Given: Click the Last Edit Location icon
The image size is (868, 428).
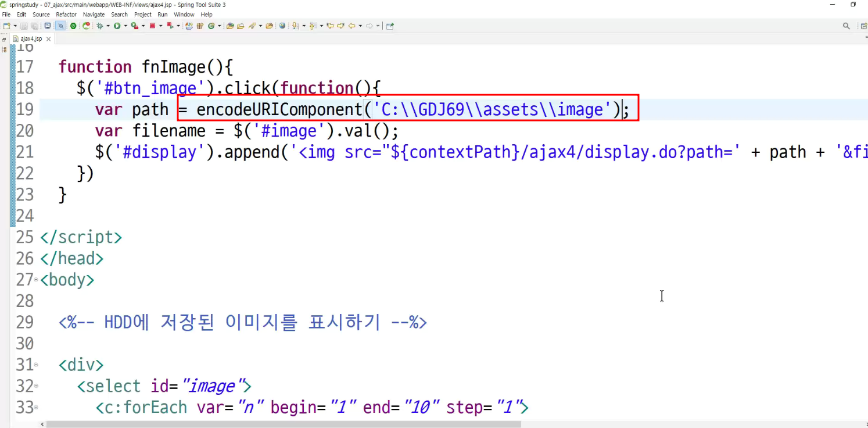Looking at the screenshot, I should click(x=330, y=26).
